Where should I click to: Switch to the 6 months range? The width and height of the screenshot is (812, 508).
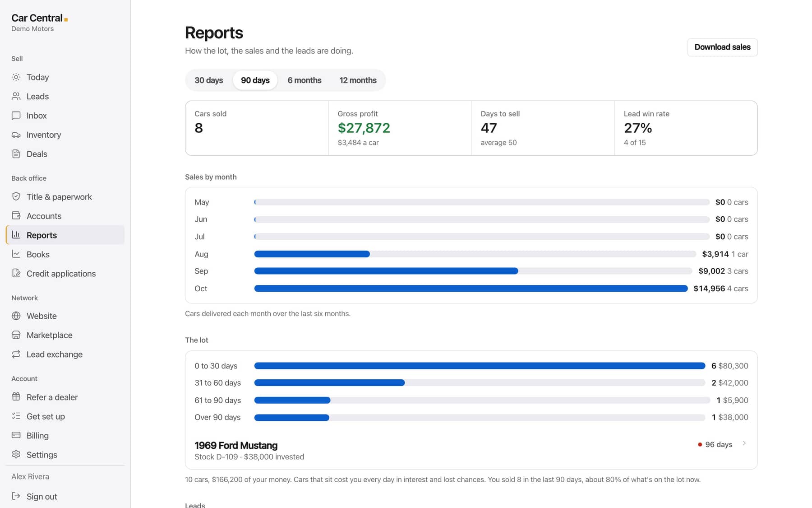304,80
